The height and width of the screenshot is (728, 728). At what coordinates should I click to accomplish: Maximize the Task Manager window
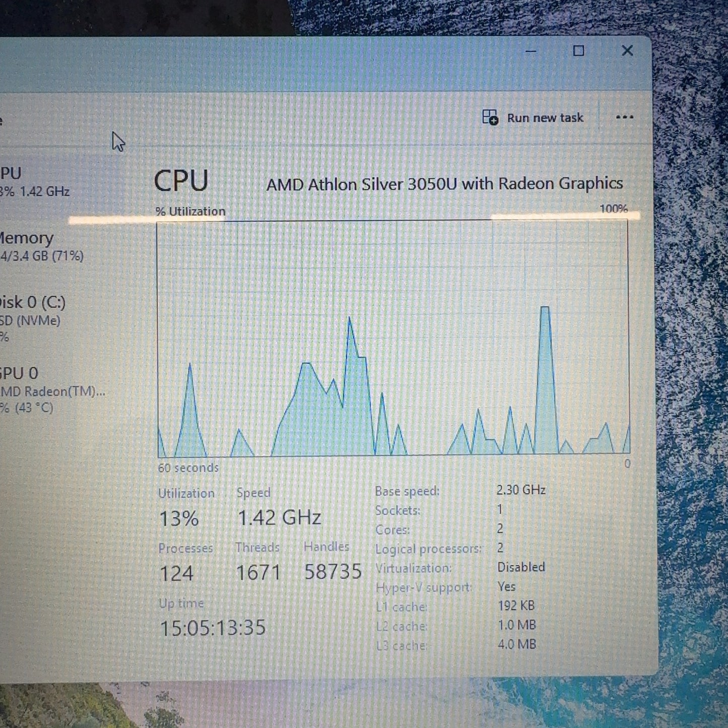click(578, 51)
